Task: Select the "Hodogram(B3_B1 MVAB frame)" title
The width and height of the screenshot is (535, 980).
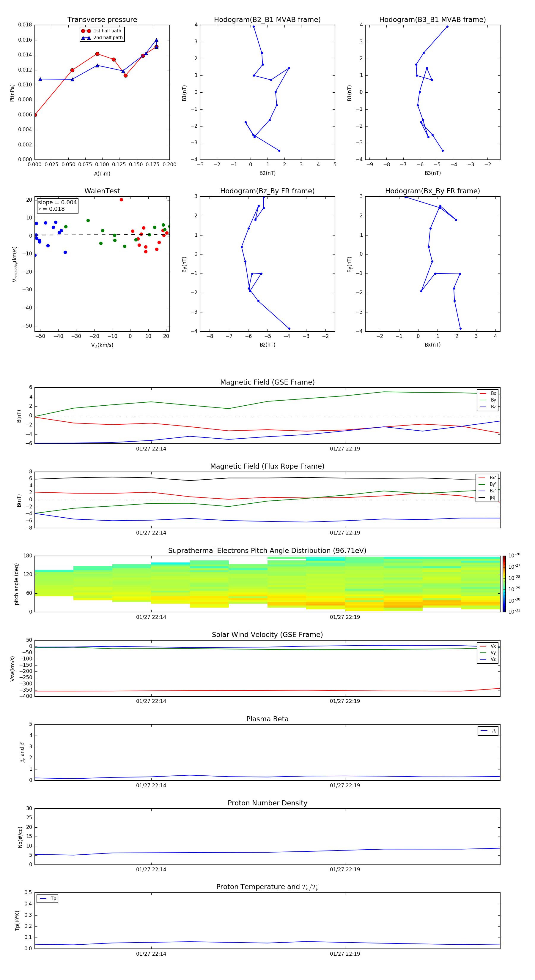Action: point(432,20)
